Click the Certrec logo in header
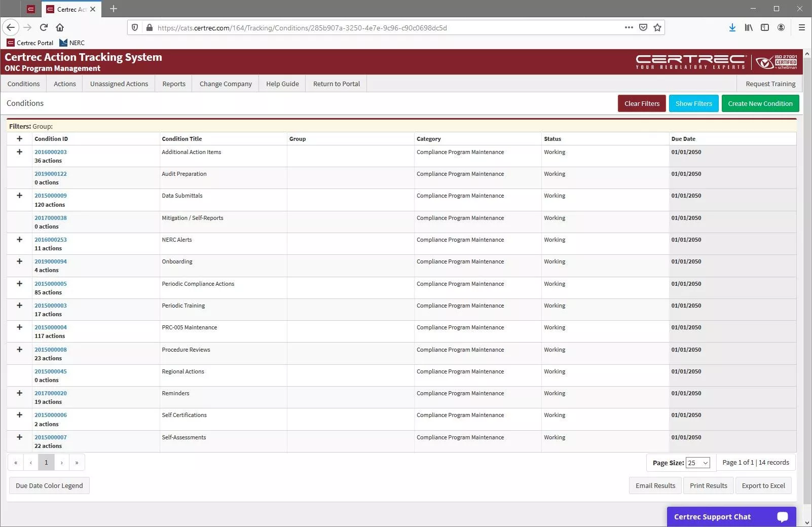 point(691,62)
